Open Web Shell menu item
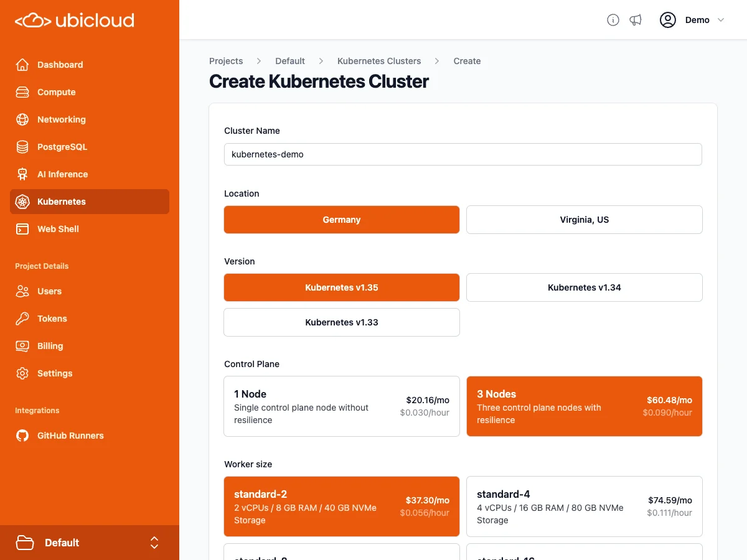Viewport: 747px width, 560px height. click(90, 229)
